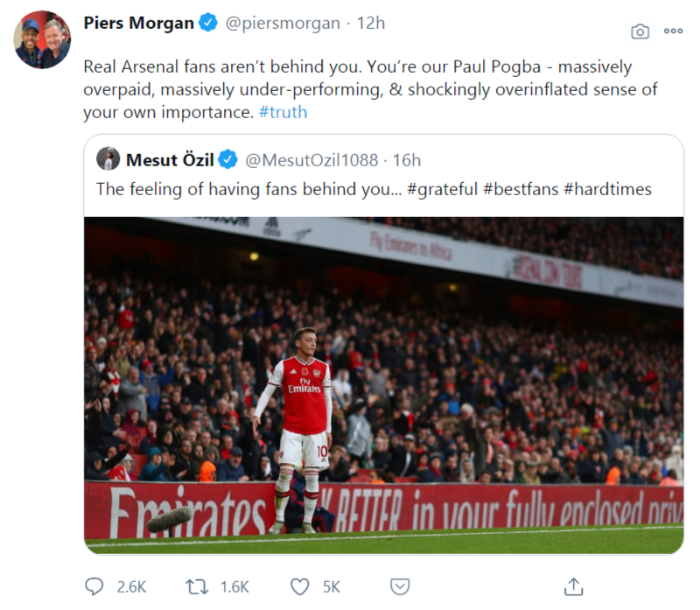Click the Mesut Özil display name
This screenshot has height=610, width=700.
coord(171,159)
